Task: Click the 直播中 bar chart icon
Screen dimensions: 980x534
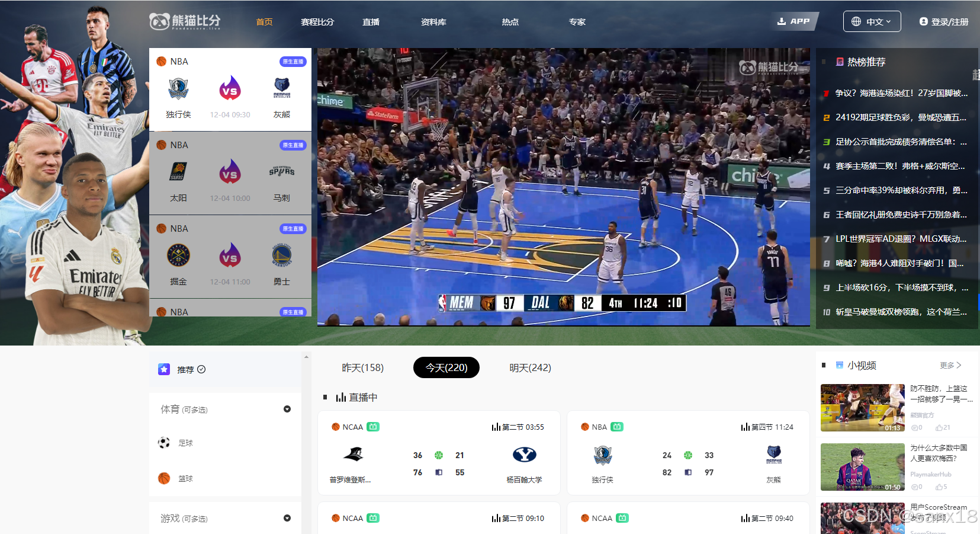Action: pyautogui.click(x=341, y=397)
